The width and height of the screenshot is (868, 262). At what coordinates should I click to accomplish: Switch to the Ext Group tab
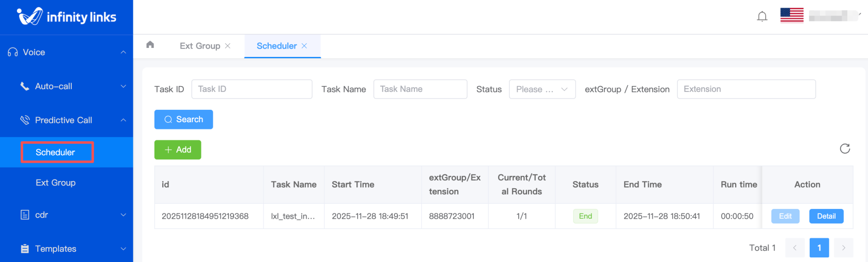coord(199,46)
